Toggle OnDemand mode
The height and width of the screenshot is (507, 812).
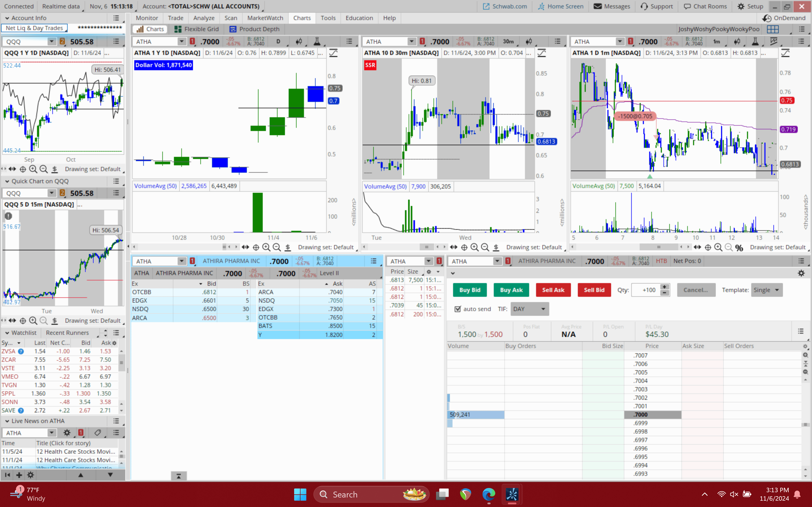pyautogui.click(x=784, y=18)
